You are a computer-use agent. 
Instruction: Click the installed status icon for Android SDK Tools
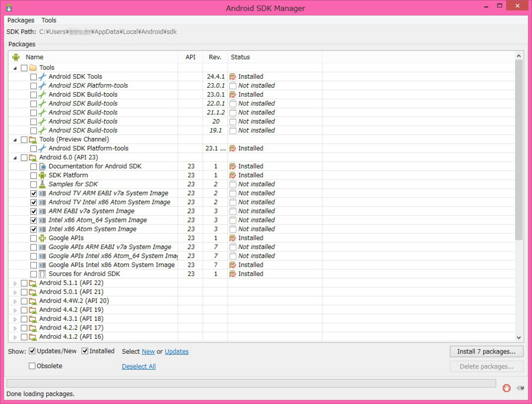[x=233, y=77]
